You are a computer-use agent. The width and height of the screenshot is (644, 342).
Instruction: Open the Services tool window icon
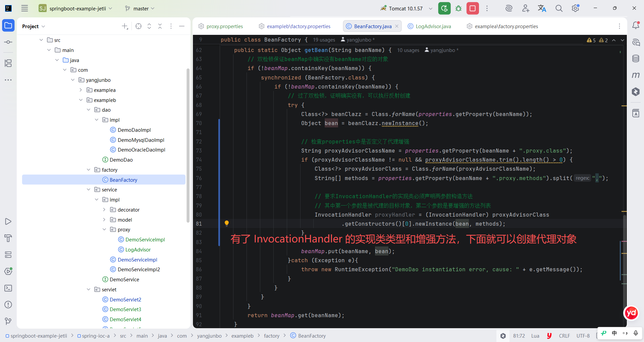tap(8, 255)
